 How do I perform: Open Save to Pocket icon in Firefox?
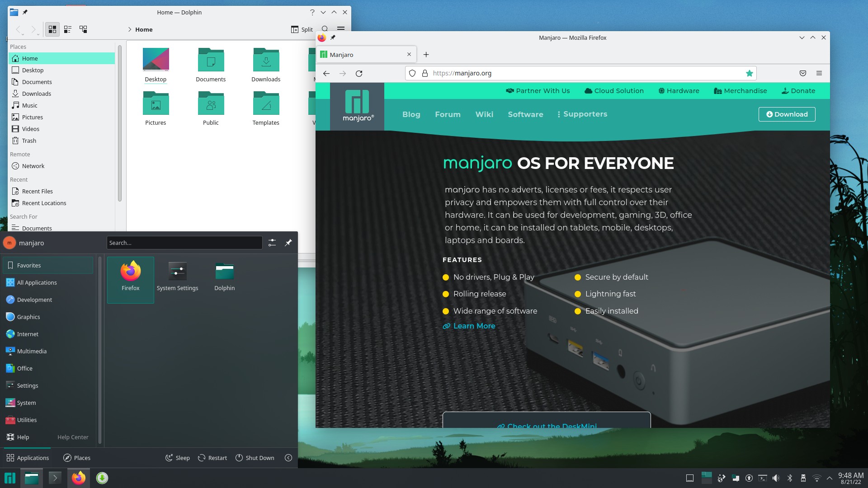point(803,73)
